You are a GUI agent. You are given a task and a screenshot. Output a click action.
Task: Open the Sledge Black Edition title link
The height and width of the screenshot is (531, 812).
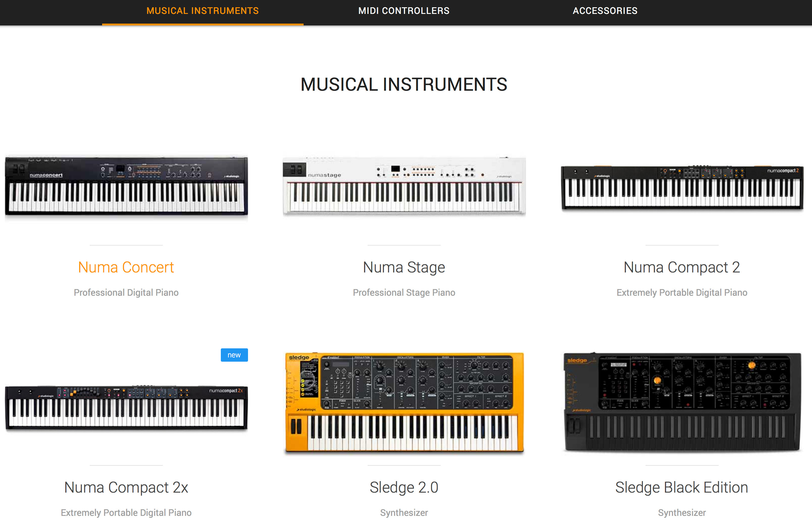[x=682, y=487]
